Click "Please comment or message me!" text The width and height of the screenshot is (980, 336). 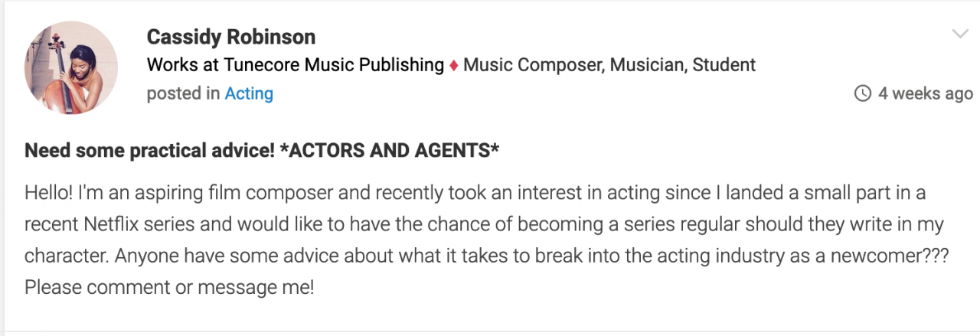(169, 289)
